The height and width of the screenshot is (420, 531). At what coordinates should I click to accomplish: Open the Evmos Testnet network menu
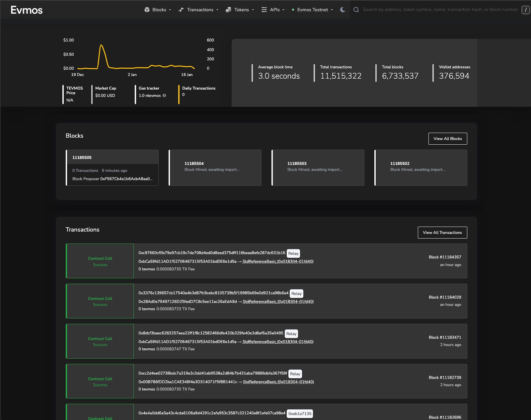(312, 10)
